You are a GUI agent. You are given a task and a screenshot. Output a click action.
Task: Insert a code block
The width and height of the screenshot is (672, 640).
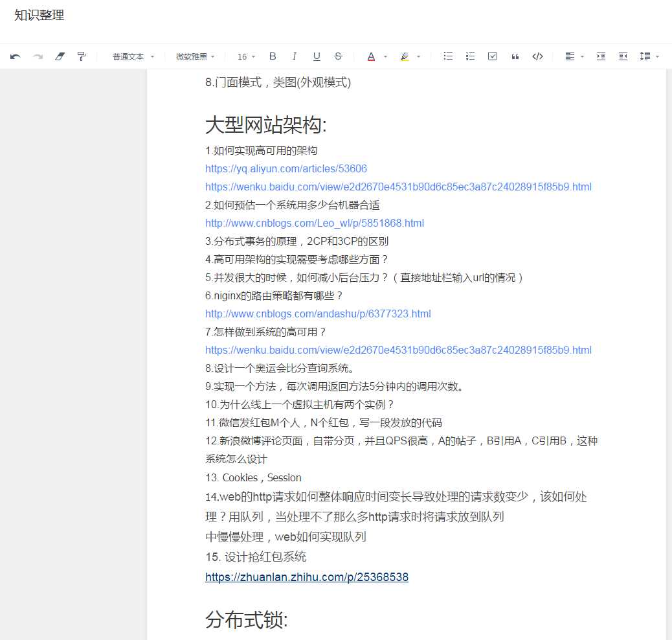[x=537, y=56]
